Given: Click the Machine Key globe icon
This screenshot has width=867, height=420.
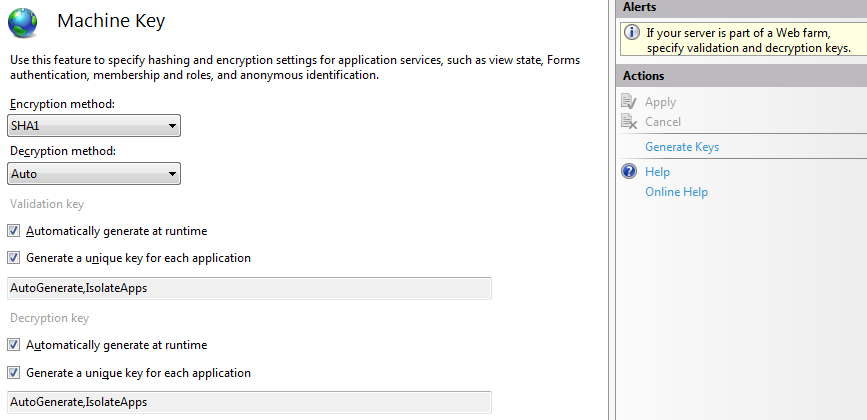Looking at the screenshot, I should tap(22, 23).
